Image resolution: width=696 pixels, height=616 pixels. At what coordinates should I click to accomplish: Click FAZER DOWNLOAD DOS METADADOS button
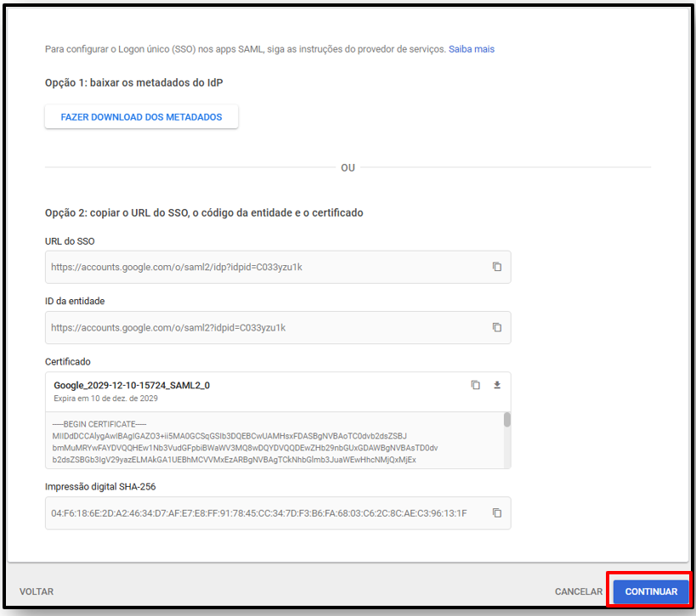point(141,117)
